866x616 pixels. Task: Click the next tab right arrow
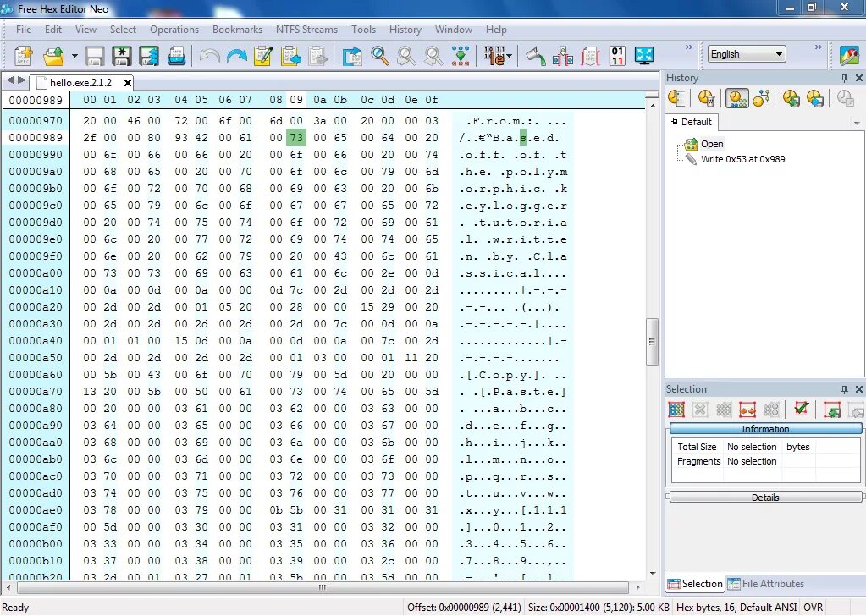click(22, 80)
